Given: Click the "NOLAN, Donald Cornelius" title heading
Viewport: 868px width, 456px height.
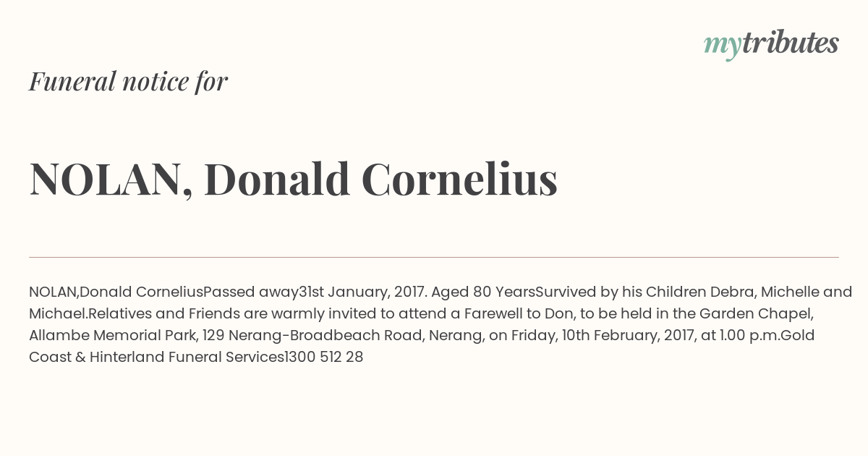Looking at the screenshot, I should point(293,179).
